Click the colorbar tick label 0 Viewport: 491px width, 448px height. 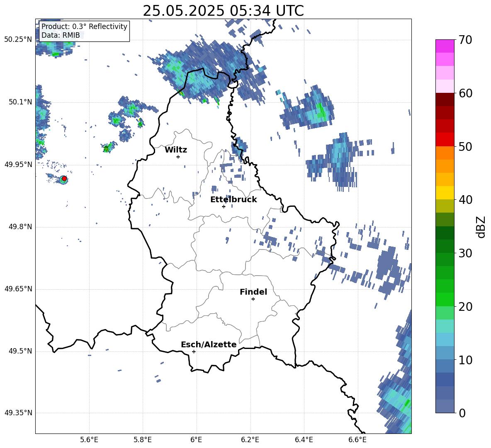pos(462,413)
